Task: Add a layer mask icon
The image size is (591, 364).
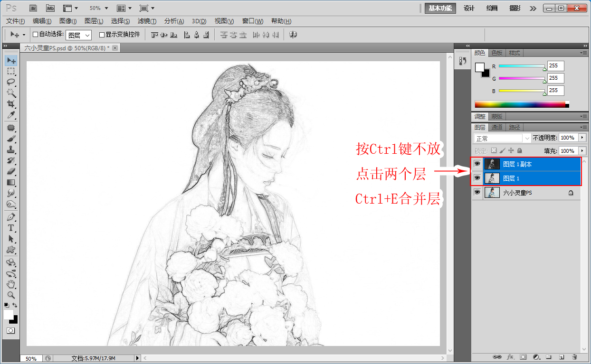Action: click(x=524, y=356)
